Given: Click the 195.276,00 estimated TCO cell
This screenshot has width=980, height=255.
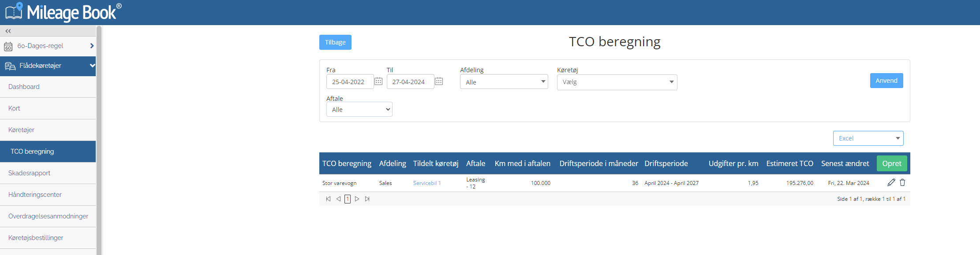Looking at the screenshot, I should point(800,183).
